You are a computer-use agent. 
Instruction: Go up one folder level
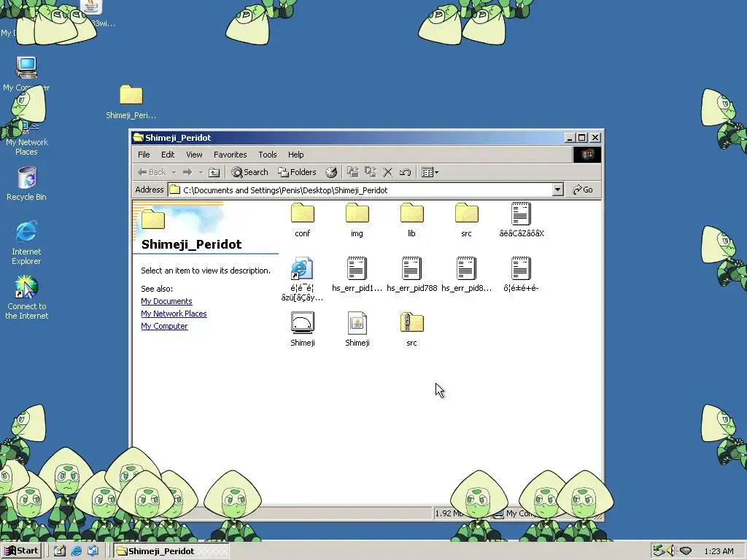pyautogui.click(x=214, y=172)
